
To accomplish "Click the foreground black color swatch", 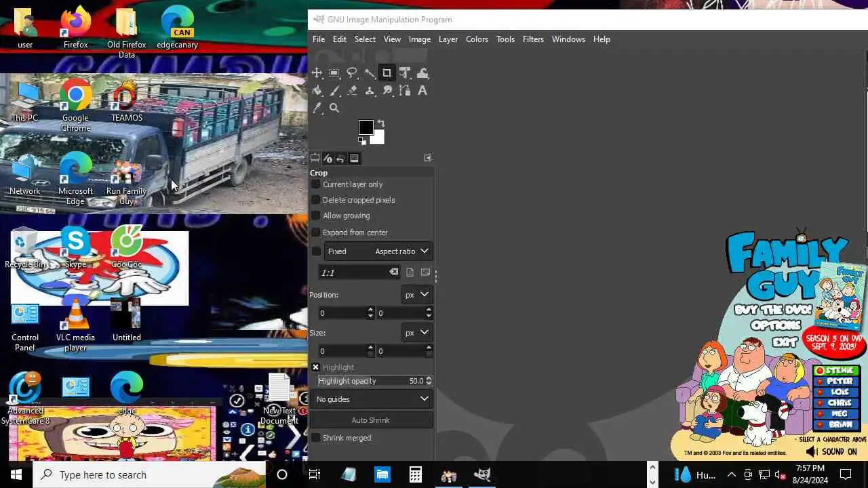I will [x=366, y=127].
